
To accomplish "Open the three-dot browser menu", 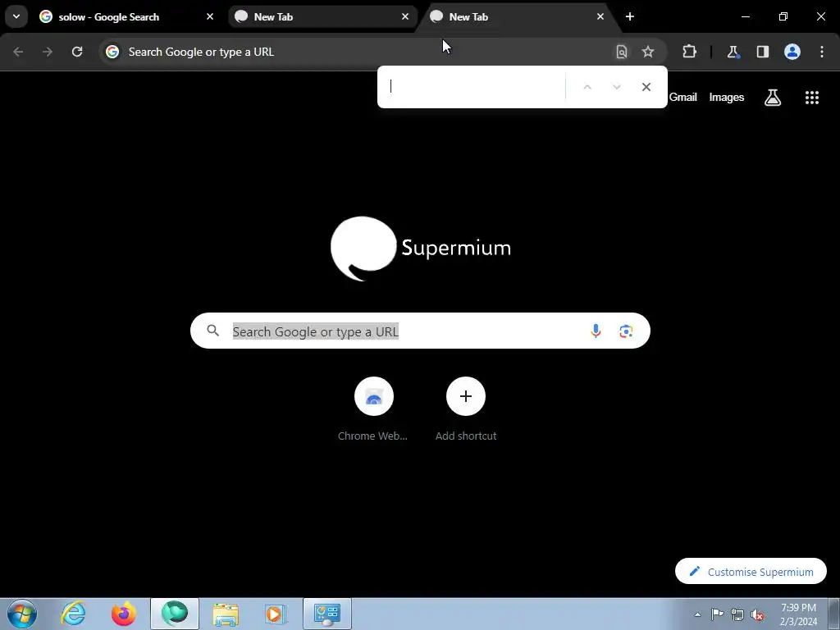I will (x=822, y=52).
